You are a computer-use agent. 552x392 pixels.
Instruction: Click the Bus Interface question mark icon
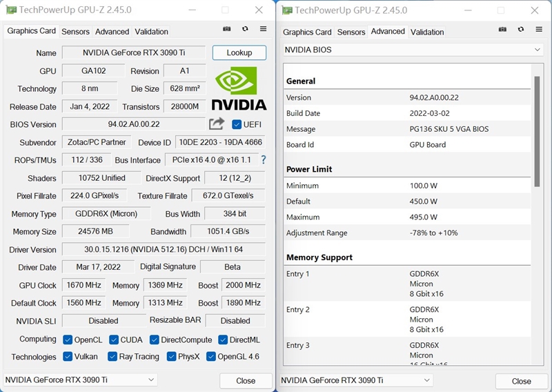(x=264, y=160)
